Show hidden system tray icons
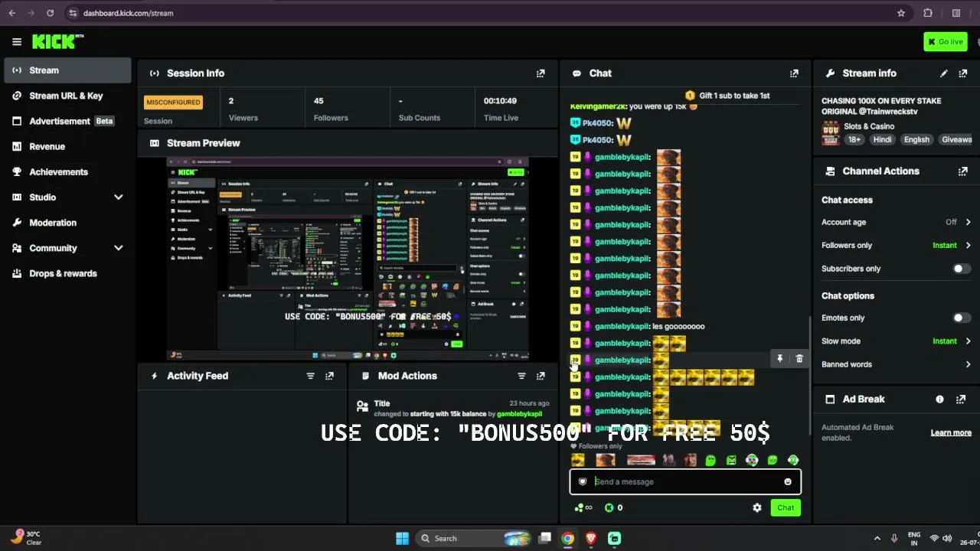Image resolution: width=980 pixels, height=551 pixels. (x=877, y=539)
